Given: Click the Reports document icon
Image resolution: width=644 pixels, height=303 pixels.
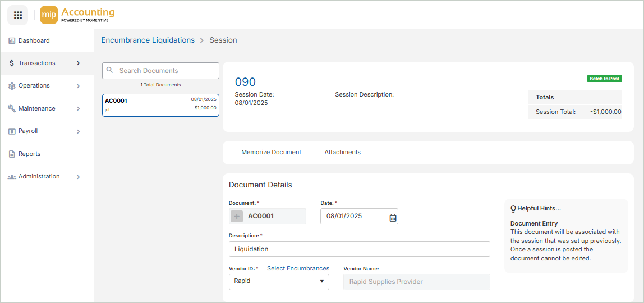Looking at the screenshot, I should (x=12, y=154).
